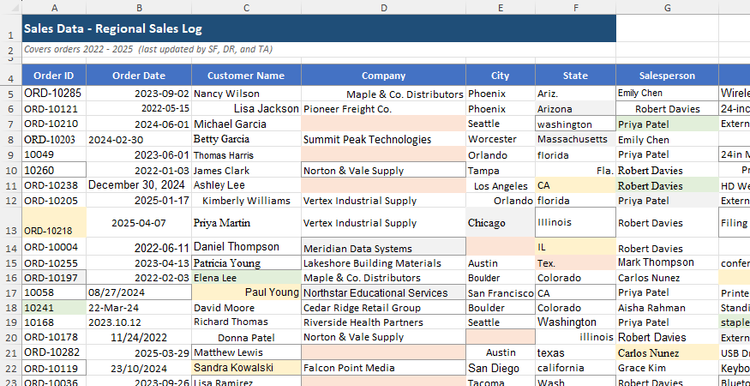
Task: Select the Los Angeles cell
Action: point(500,186)
